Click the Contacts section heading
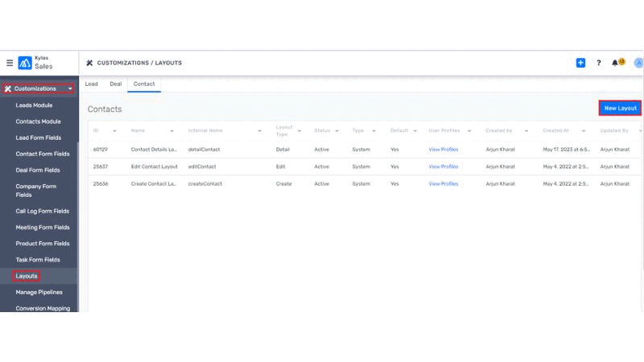Viewport: 644px width, 362px height. [x=105, y=109]
